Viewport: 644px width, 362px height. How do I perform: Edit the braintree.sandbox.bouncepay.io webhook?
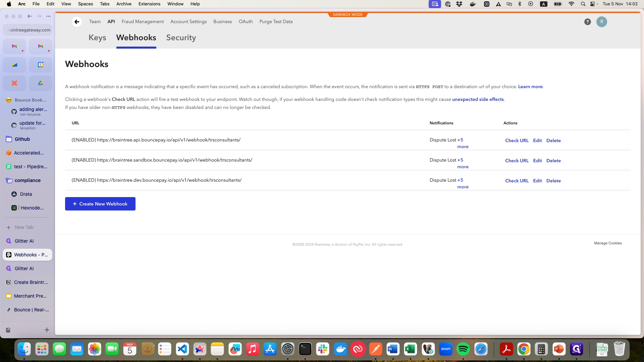537,161
